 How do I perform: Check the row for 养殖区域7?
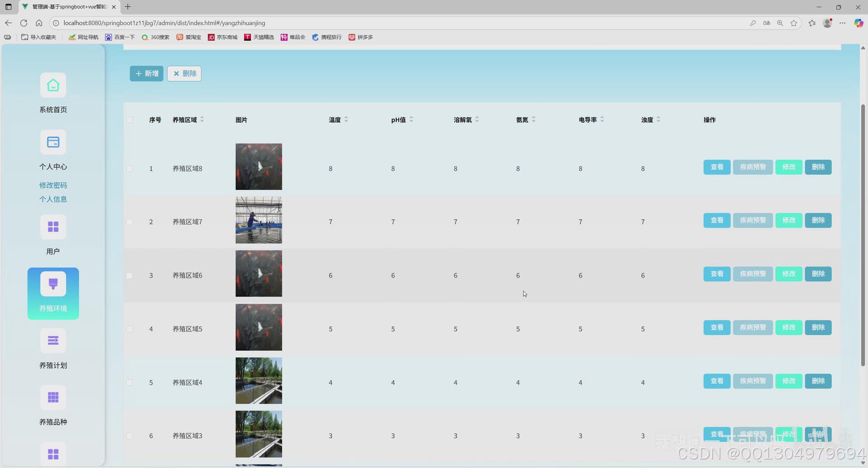(129, 222)
